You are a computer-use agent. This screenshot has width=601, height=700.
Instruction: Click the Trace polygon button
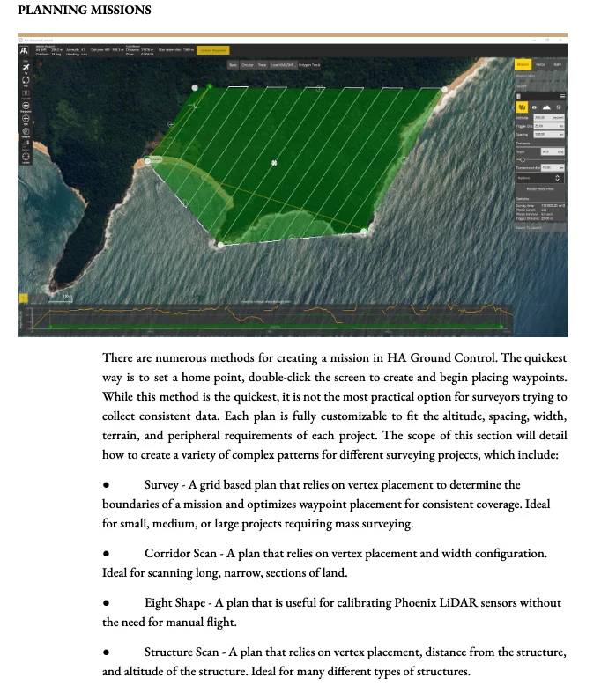(262, 65)
